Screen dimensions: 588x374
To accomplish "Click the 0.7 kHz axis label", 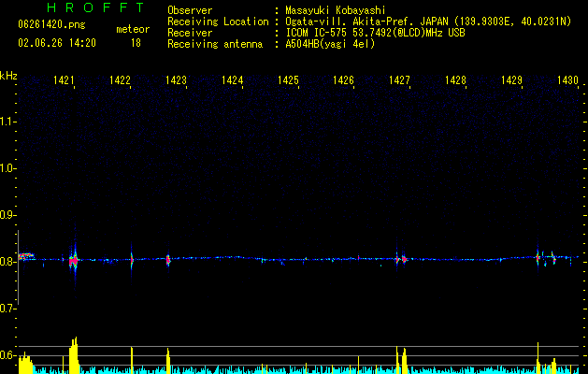I will point(7,309).
